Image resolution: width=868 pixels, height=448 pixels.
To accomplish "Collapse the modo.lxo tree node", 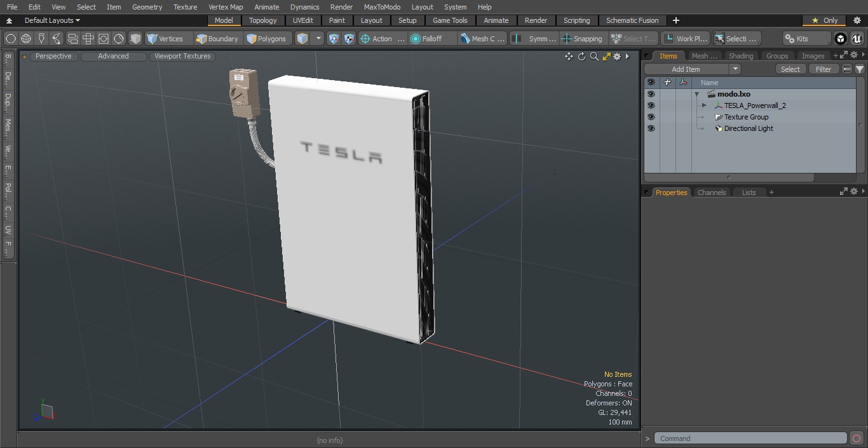I will click(x=696, y=94).
